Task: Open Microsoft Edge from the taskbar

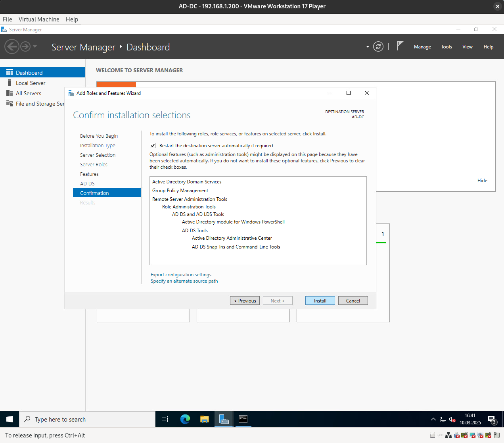Action: [x=185, y=419]
